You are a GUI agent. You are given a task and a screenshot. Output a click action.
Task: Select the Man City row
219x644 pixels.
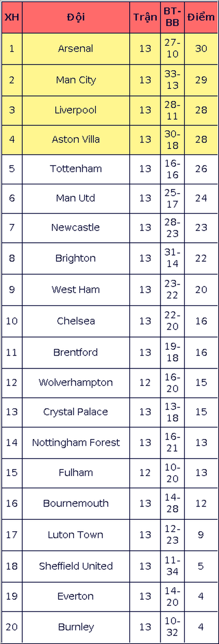[x=109, y=80]
